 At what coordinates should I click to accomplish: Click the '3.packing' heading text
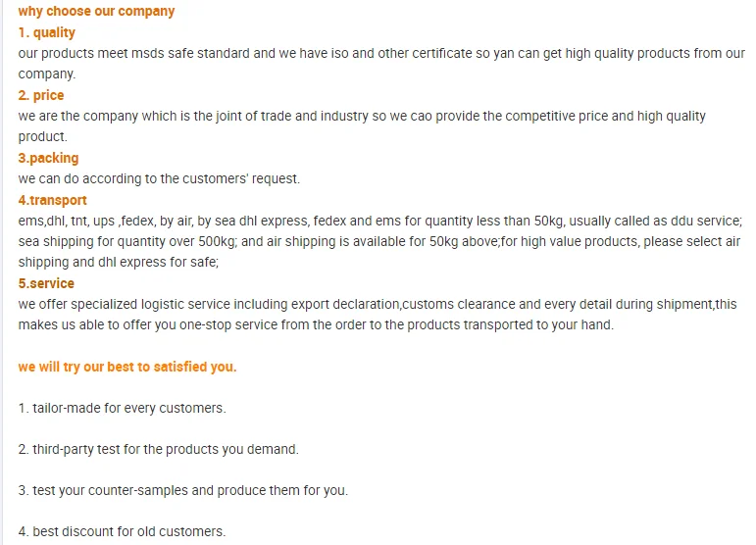tap(48, 158)
